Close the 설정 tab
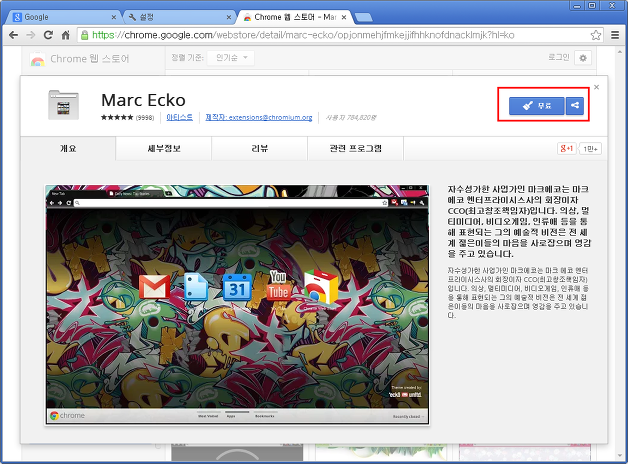The height and width of the screenshot is (464, 628). pos(229,17)
